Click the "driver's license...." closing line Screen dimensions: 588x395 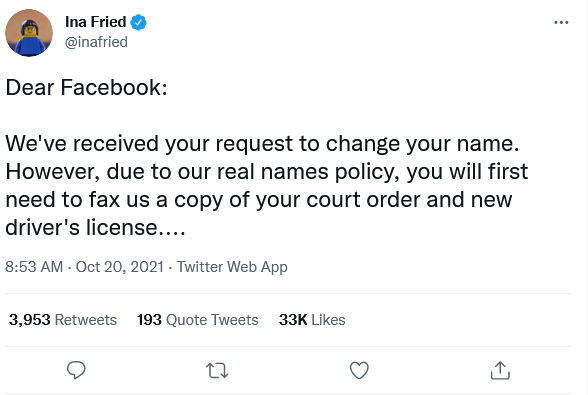(95, 227)
